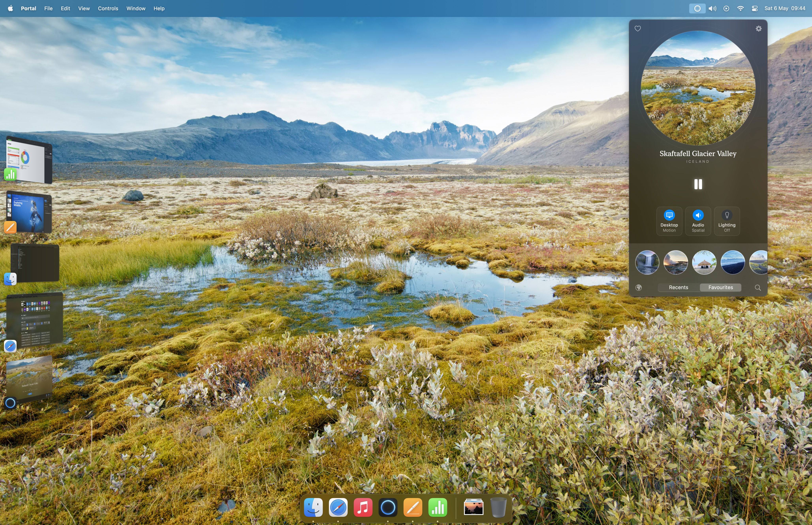The height and width of the screenshot is (525, 812).
Task: Click the search magnifier in Portal panel
Action: [x=757, y=287]
